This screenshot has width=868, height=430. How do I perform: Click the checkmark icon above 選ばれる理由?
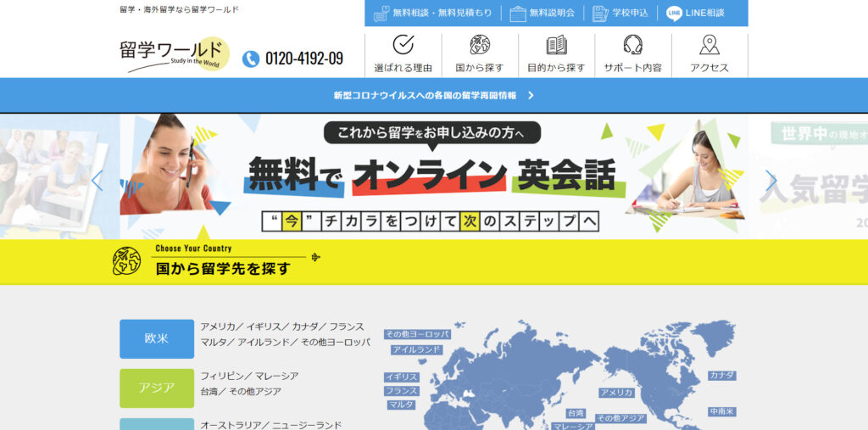coord(403,44)
